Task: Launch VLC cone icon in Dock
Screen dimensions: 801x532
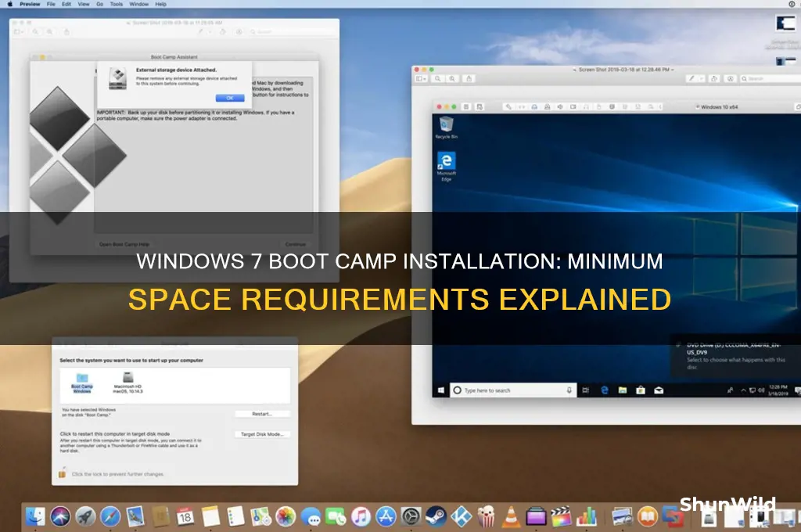Action: tap(512, 516)
